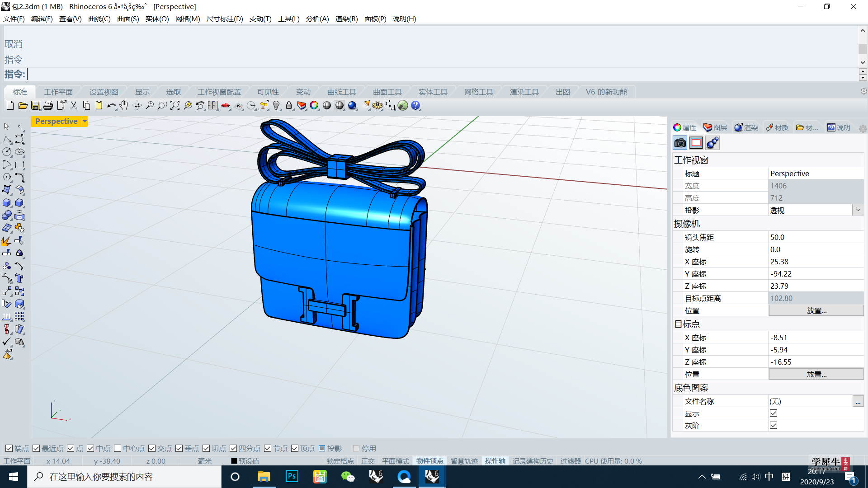Open WeChat from the taskbar
The width and height of the screenshot is (868, 488).
[x=348, y=477]
